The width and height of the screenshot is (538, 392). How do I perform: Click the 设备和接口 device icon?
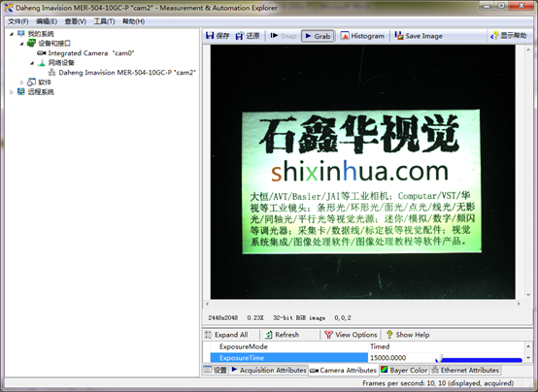coord(31,43)
